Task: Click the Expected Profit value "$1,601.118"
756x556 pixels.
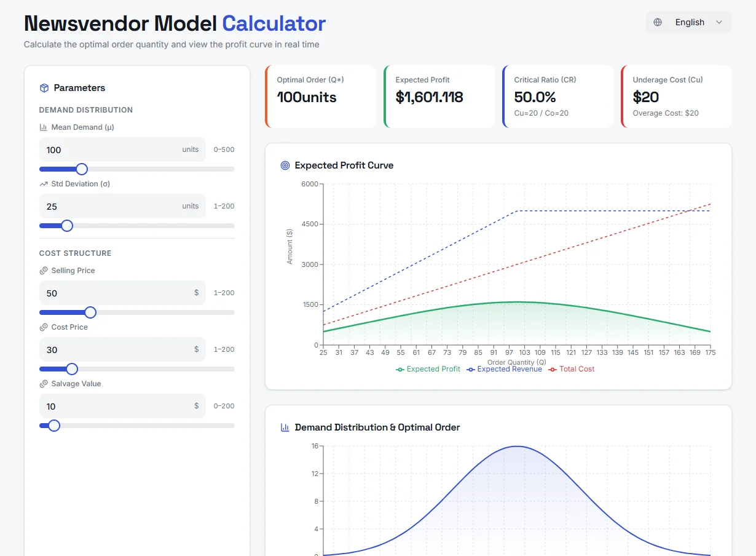Action: 429,97
